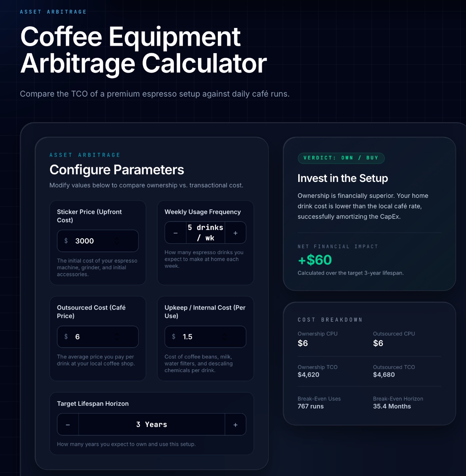The image size is (466, 476).
Task: Decrease lifespan years with minus button
Action: [68, 425]
